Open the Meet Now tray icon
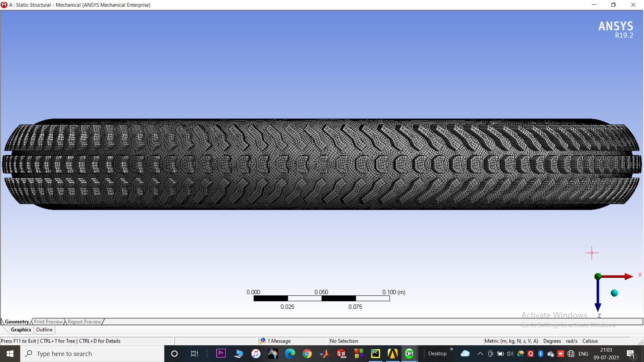The height and width of the screenshot is (362, 644). (x=490, y=354)
